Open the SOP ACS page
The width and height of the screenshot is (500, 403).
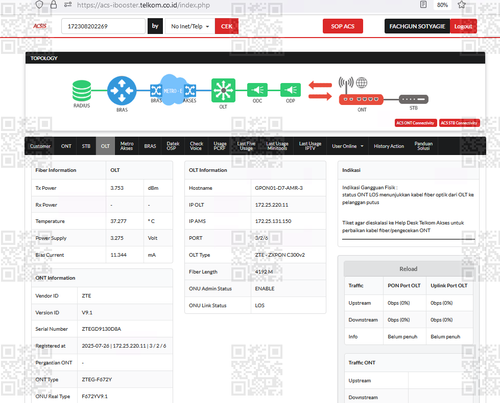tap(343, 26)
